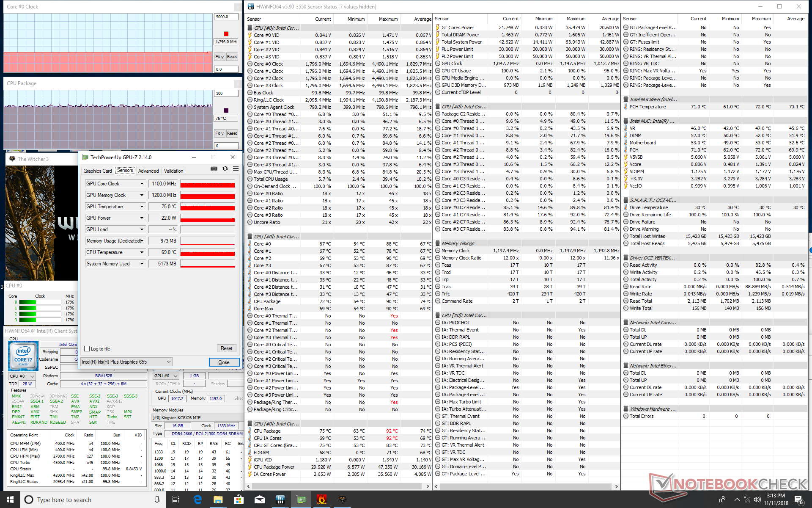
Task: Click the GPU Core Clock red history graph
Action: [207, 184]
